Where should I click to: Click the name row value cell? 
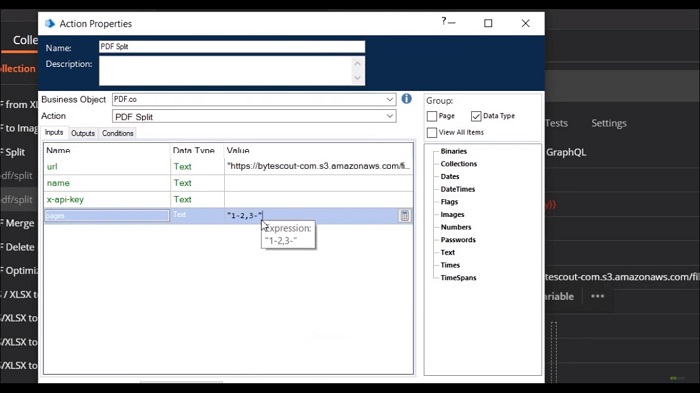tap(318, 183)
